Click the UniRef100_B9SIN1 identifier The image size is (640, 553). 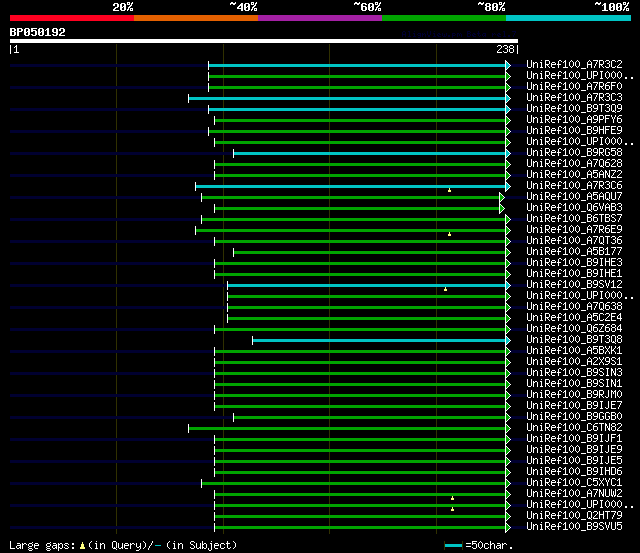click(574, 384)
